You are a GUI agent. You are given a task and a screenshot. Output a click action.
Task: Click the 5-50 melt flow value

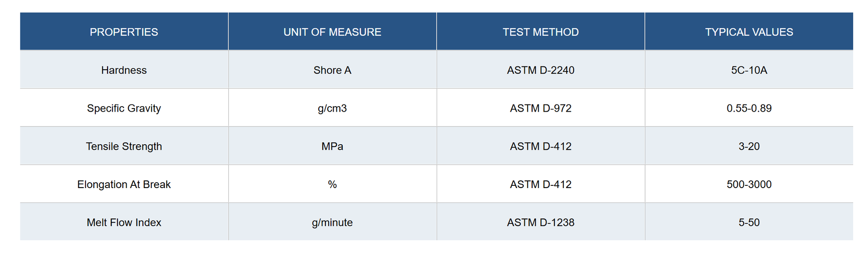pyautogui.click(x=749, y=222)
